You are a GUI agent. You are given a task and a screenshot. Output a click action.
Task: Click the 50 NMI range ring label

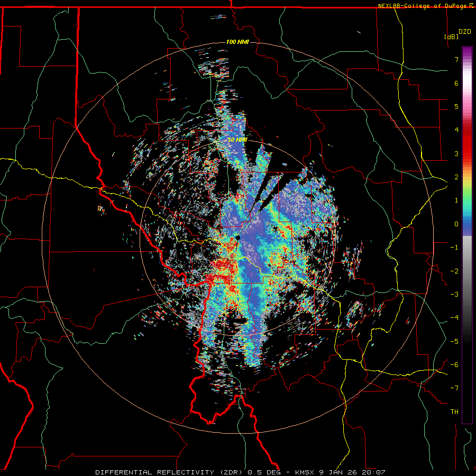[237, 140]
